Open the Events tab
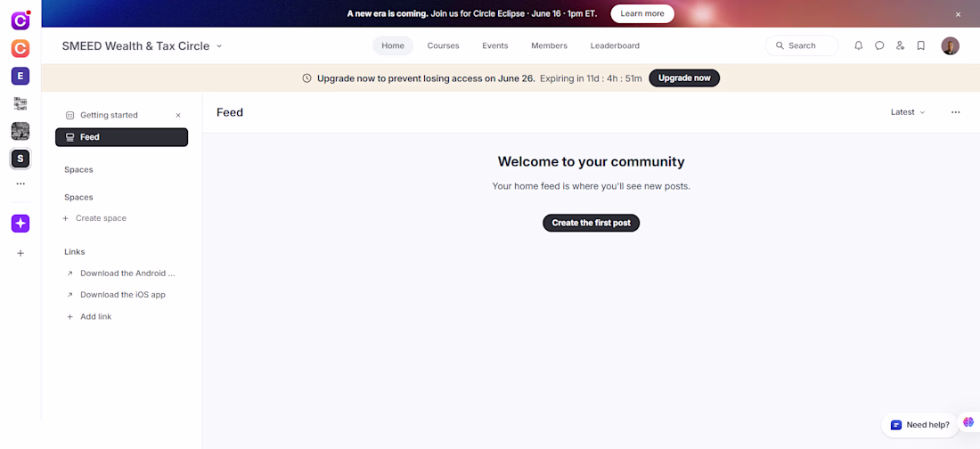This screenshot has width=980, height=449. tap(495, 45)
